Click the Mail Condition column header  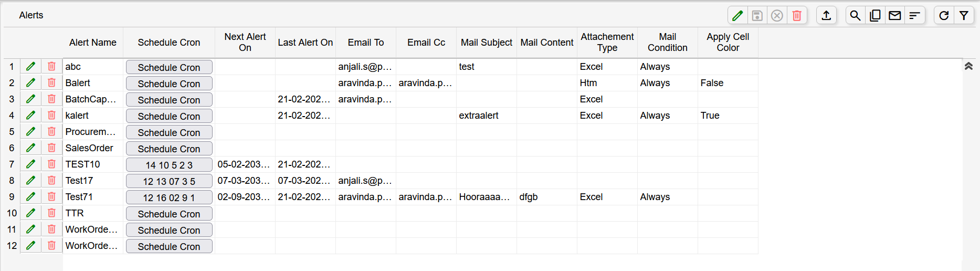pos(667,43)
